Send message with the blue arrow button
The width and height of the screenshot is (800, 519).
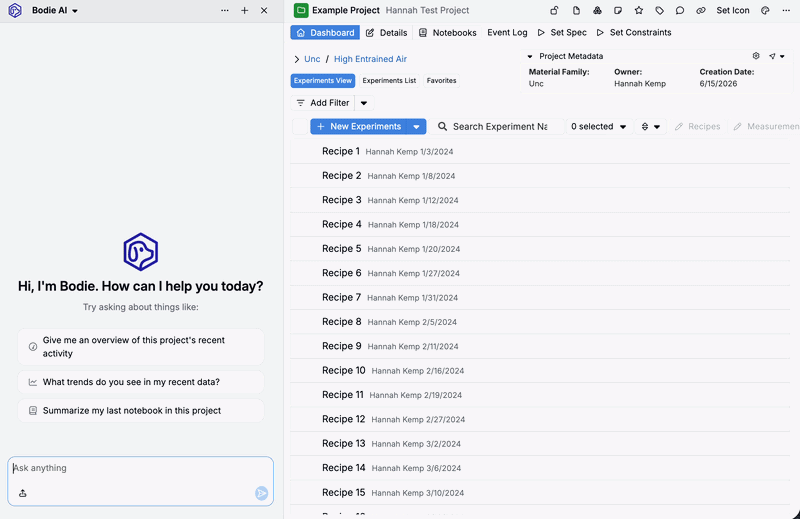pyautogui.click(x=261, y=493)
